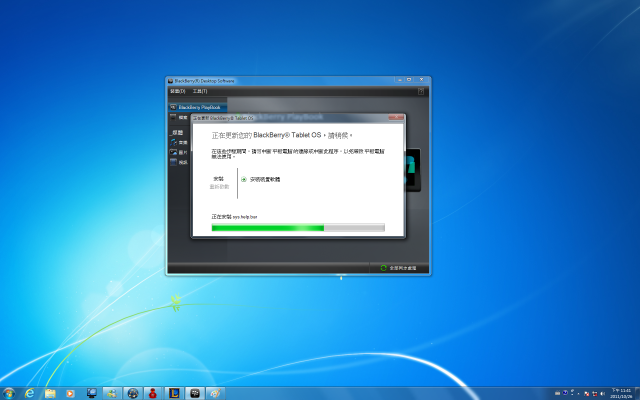The image size is (640, 400).
Task: Open League of Legends taskbar icon
Action: pos(174,393)
